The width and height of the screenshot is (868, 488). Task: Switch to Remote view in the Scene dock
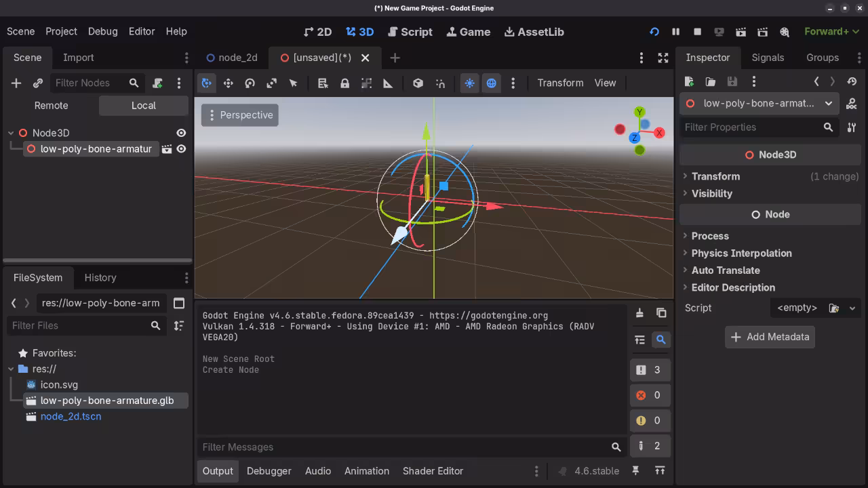[x=51, y=105]
